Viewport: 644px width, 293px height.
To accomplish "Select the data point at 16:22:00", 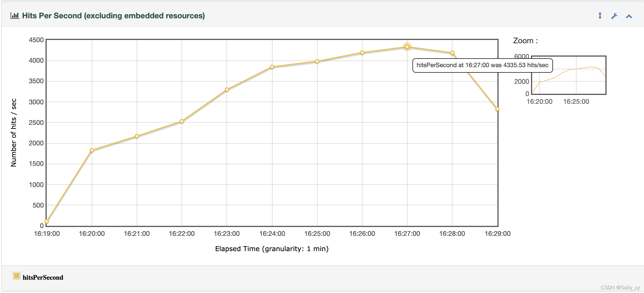I will click(182, 121).
